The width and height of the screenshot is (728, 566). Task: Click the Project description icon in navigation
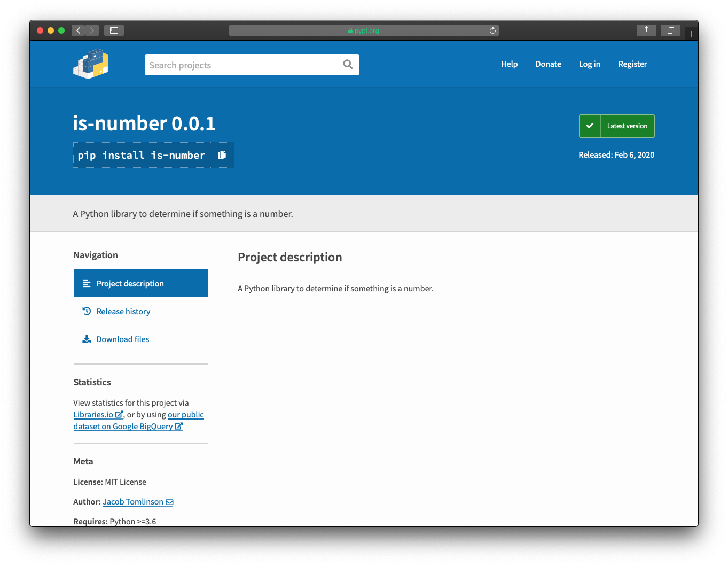tap(87, 283)
